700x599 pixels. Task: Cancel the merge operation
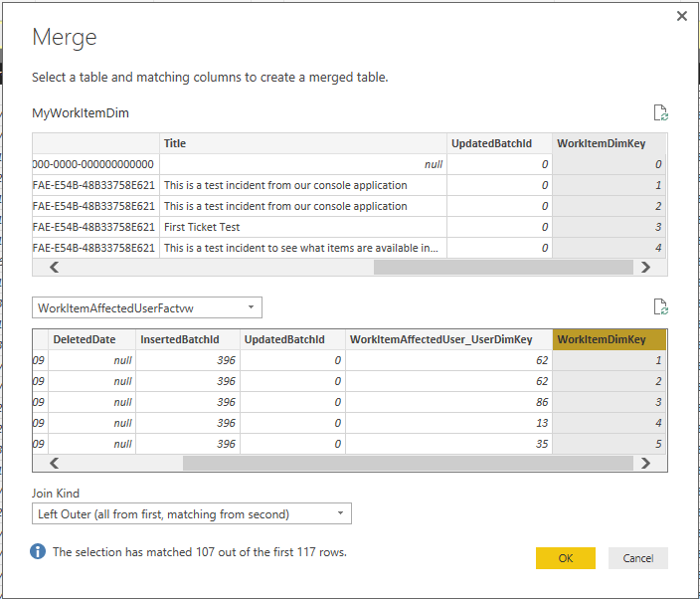tap(637, 558)
